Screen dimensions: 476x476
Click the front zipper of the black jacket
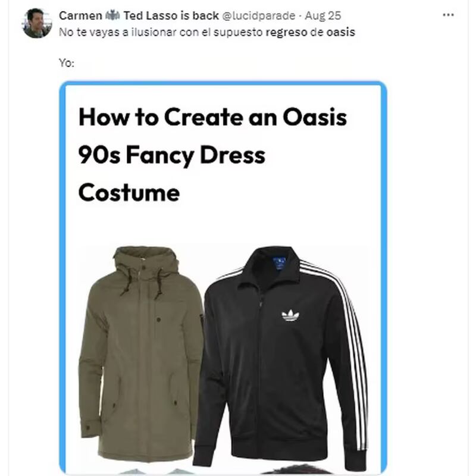pos(260,369)
